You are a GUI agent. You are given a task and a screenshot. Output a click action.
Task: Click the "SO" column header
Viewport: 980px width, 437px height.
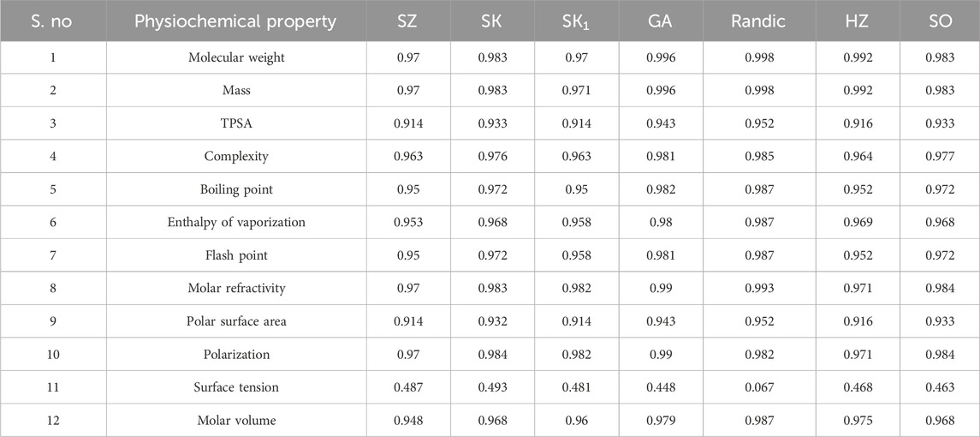coord(940,21)
